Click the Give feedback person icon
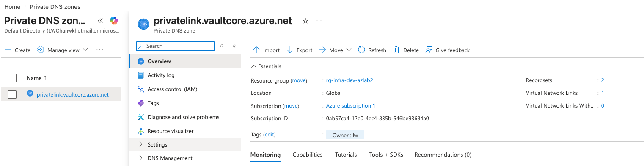Viewport: 644px width, 166px height. click(x=429, y=50)
